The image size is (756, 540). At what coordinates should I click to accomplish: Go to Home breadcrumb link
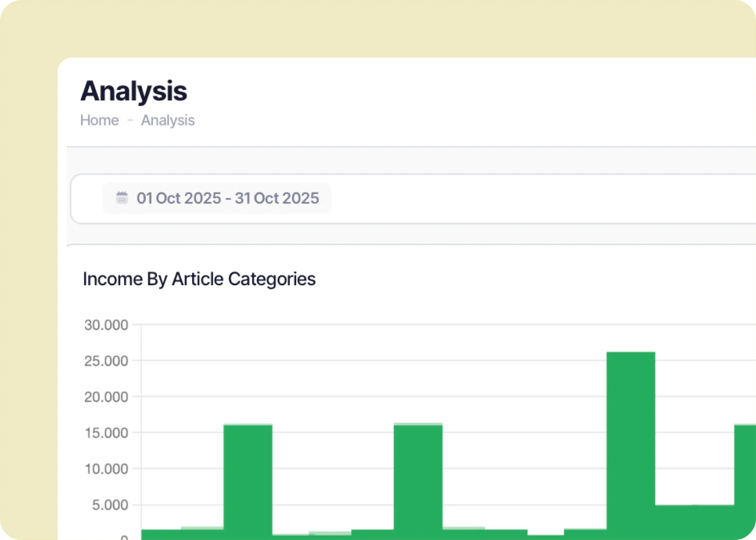[x=99, y=120]
